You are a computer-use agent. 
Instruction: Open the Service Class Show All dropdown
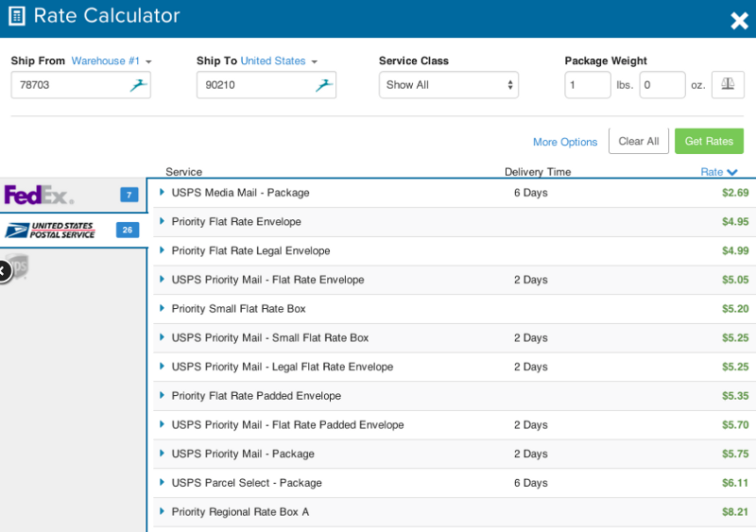click(448, 85)
